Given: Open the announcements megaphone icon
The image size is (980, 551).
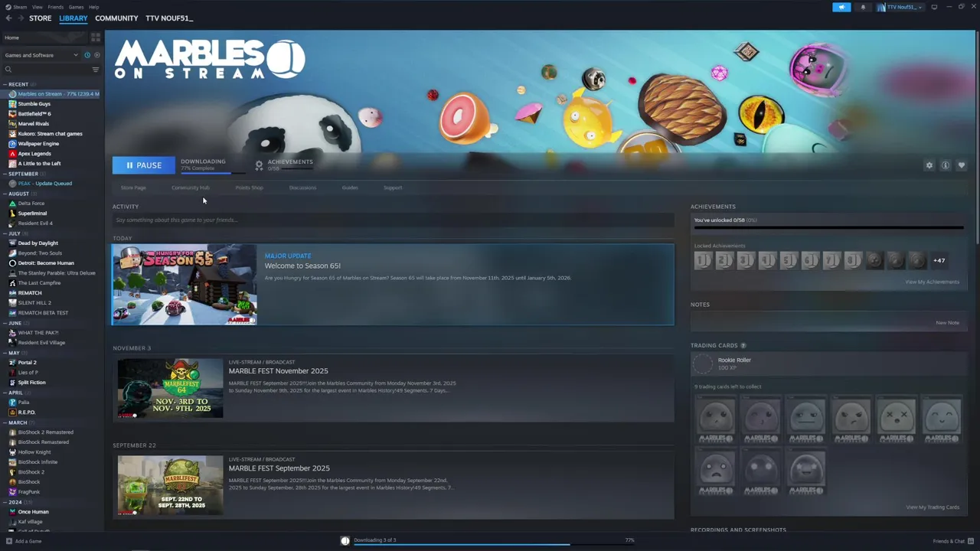Looking at the screenshot, I should pos(841,7).
